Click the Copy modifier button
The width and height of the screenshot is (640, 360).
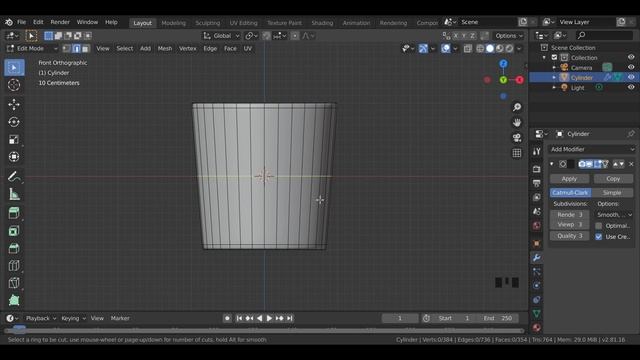613,179
